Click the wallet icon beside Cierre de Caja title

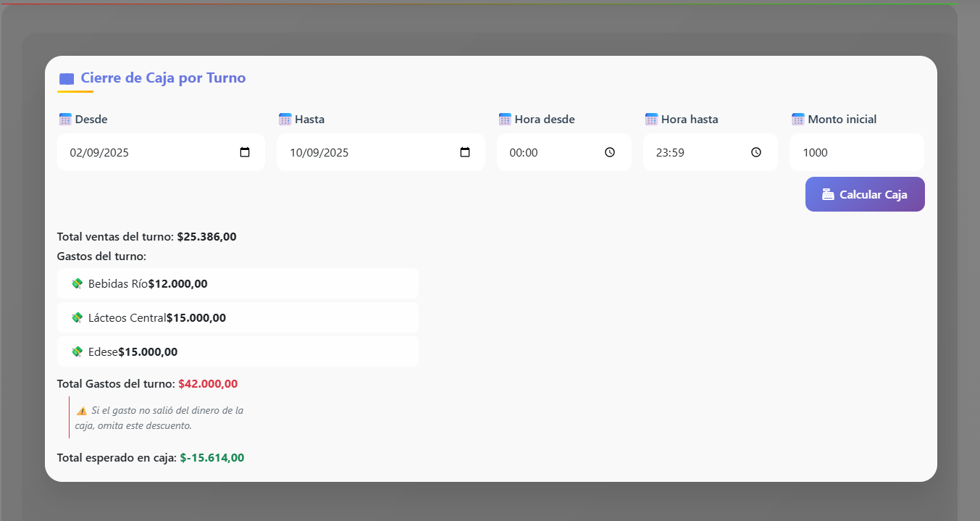click(x=67, y=79)
